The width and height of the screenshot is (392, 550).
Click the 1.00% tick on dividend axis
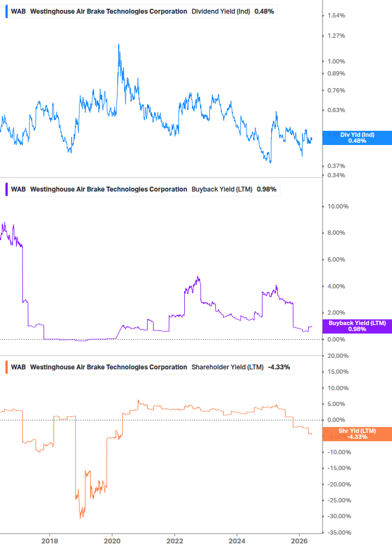[x=336, y=61]
